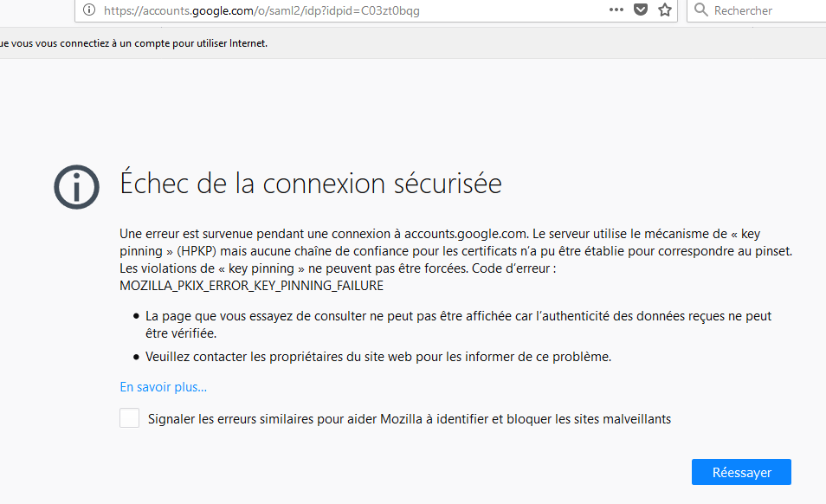826x504 pixels.
Task: Bookmark this page with the star icon
Action: tap(665, 10)
